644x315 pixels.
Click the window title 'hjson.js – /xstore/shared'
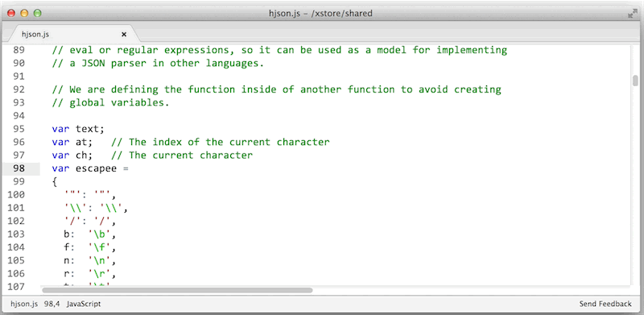[x=320, y=14]
